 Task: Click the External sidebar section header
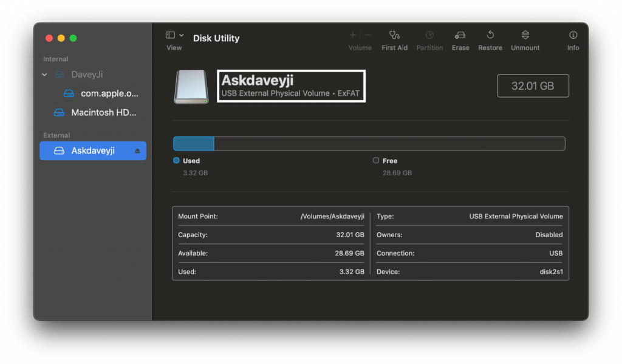(x=56, y=135)
